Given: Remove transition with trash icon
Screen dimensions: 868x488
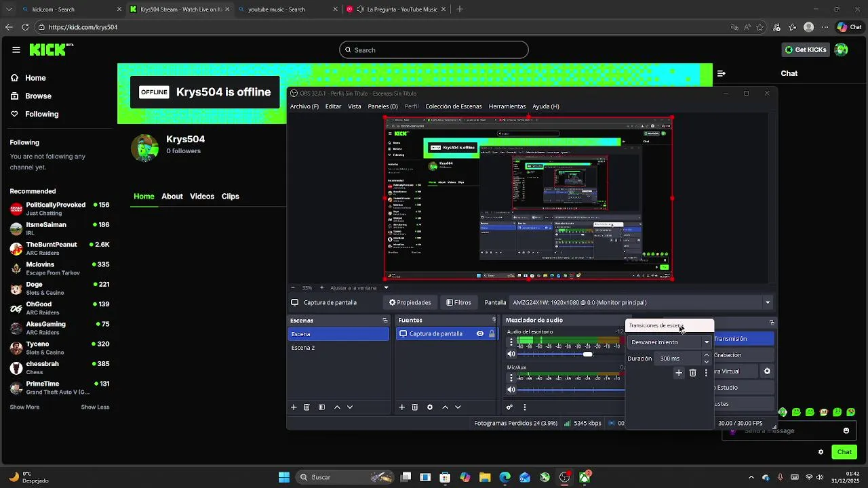Looking at the screenshot, I should pyautogui.click(x=692, y=373).
